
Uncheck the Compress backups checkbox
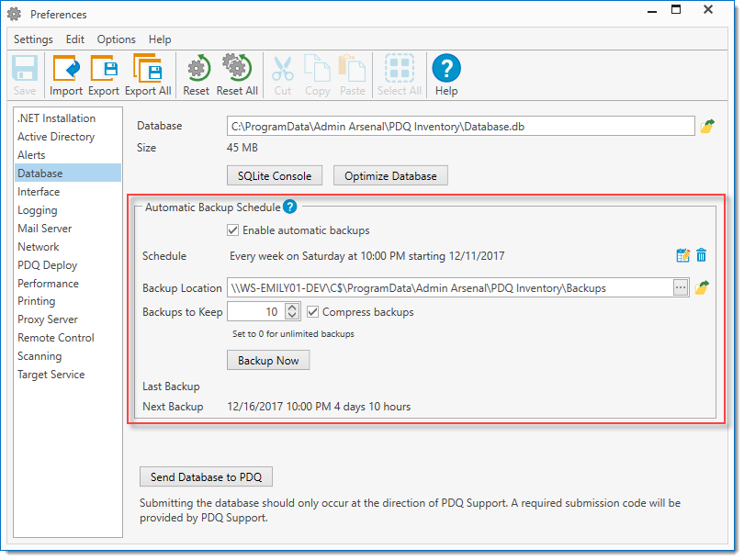tap(313, 312)
